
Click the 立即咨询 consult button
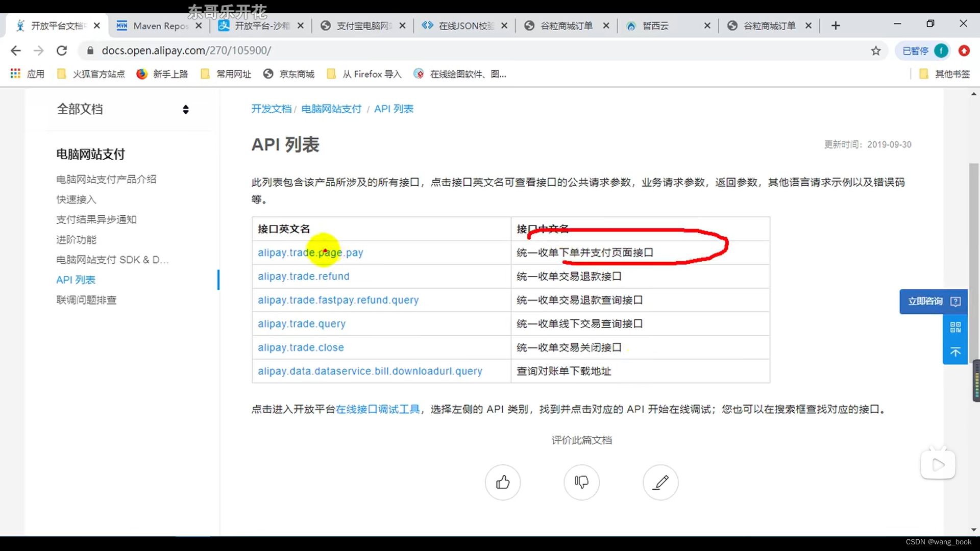[x=934, y=302]
